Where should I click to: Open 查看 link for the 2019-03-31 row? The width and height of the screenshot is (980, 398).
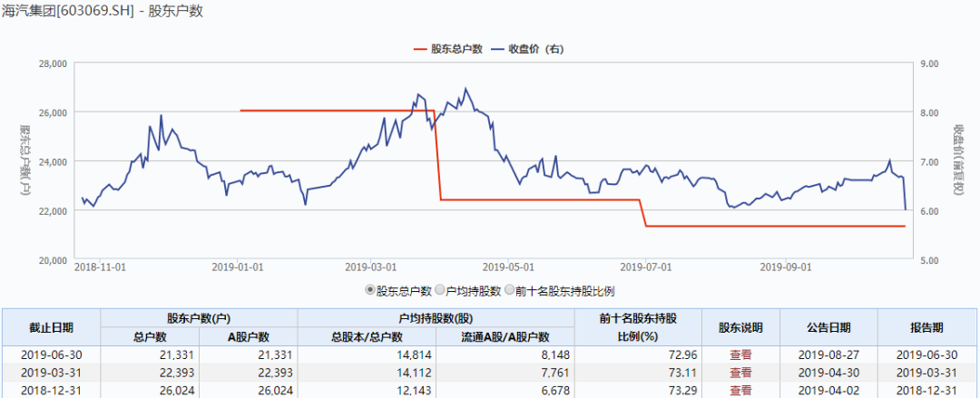click(740, 373)
